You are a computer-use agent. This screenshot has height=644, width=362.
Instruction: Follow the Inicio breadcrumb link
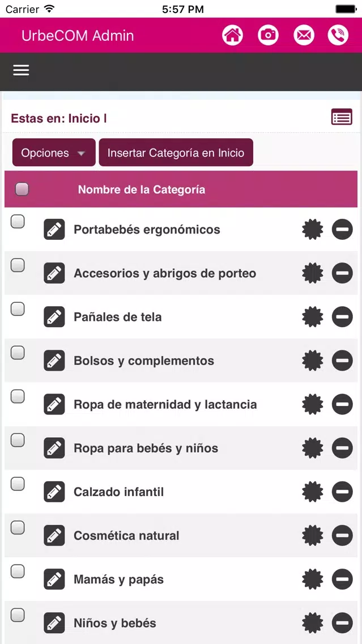(84, 118)
